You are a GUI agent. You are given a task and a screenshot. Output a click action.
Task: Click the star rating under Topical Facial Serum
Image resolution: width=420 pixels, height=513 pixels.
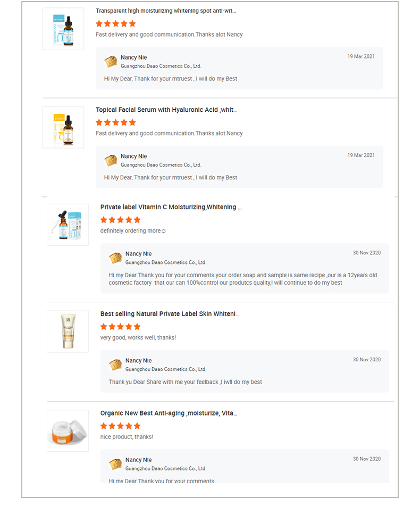tap(116, 122)
